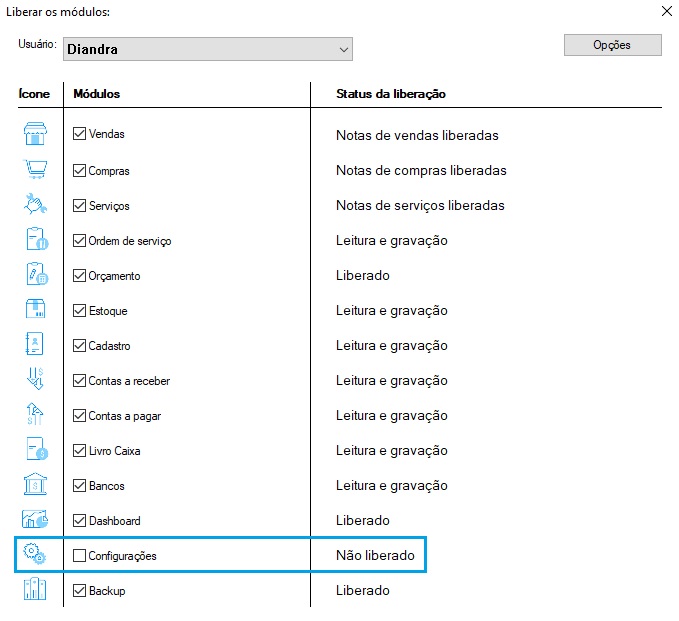The height and width of the screenshot is (621, 679).
Task: Close the Liberar os módulos dialog
Action: click(x=667, y=12)
